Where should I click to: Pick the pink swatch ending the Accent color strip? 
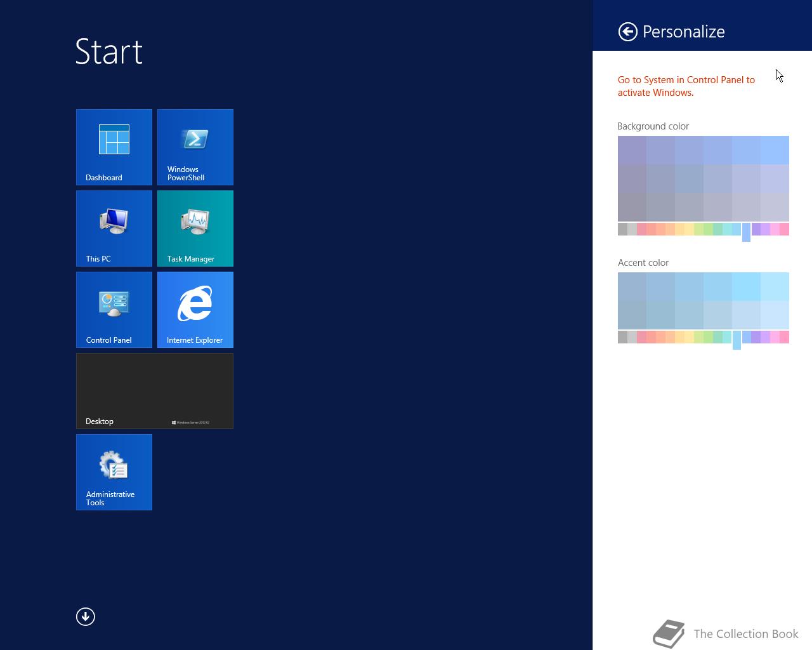click(x=784, y=337)
